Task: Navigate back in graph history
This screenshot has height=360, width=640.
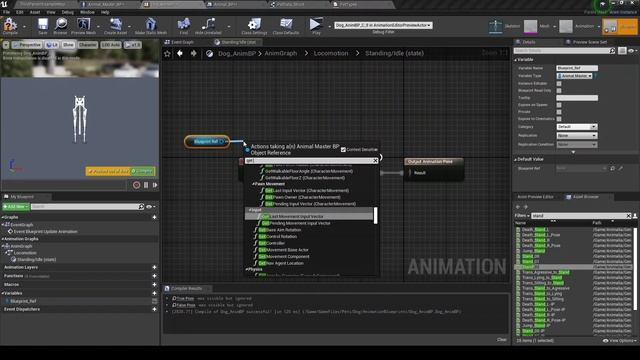Action: pos(180,53)
